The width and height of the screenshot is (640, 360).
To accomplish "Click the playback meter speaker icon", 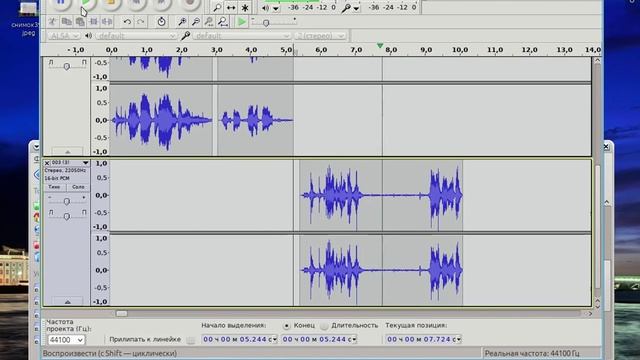I will point(266,8).
